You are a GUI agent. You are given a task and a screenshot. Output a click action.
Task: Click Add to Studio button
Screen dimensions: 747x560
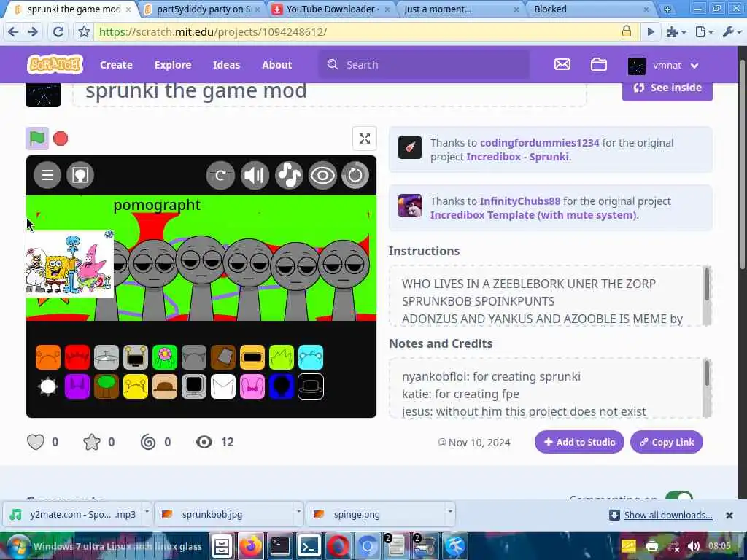(579, 443)
